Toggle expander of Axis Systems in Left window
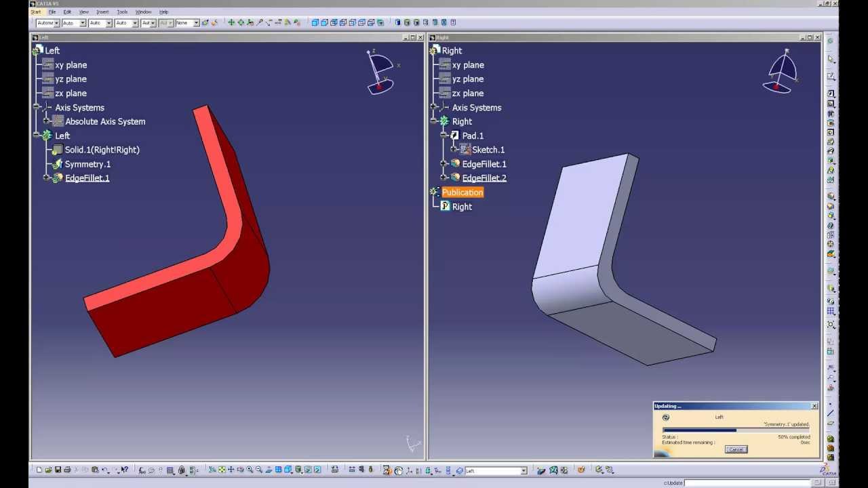The image size is (868, 488). [37, 107]
